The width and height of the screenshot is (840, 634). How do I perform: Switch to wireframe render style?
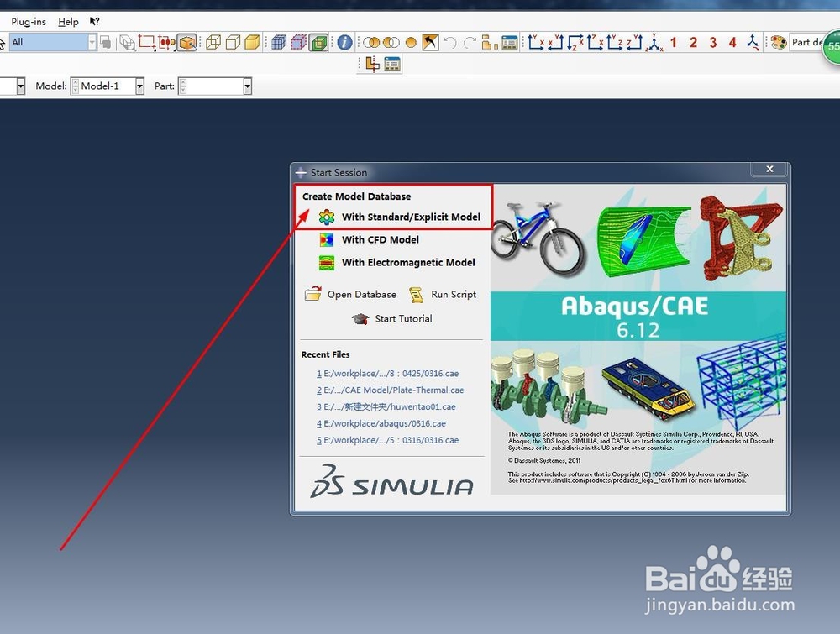tap(213, 42)
